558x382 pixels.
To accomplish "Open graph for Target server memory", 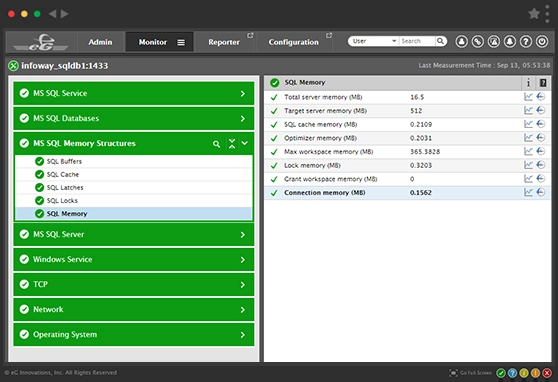I will pos(528,110).
